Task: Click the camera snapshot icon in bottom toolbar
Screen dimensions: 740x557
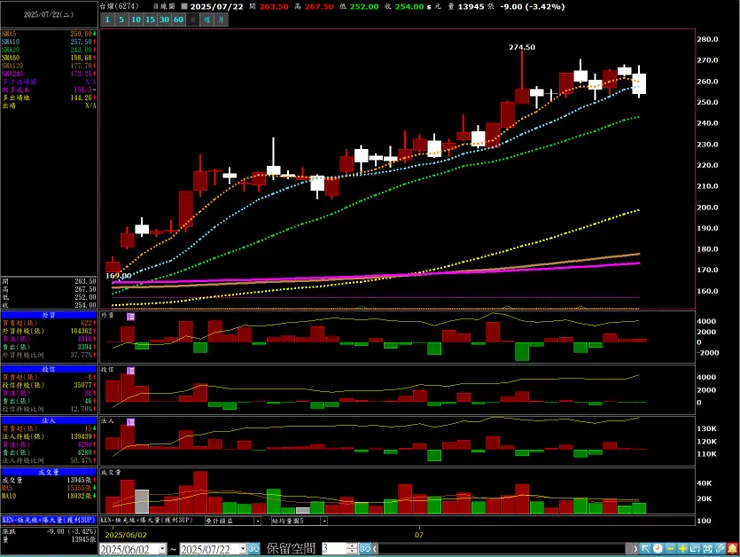Action: click(x=707, y=549)
